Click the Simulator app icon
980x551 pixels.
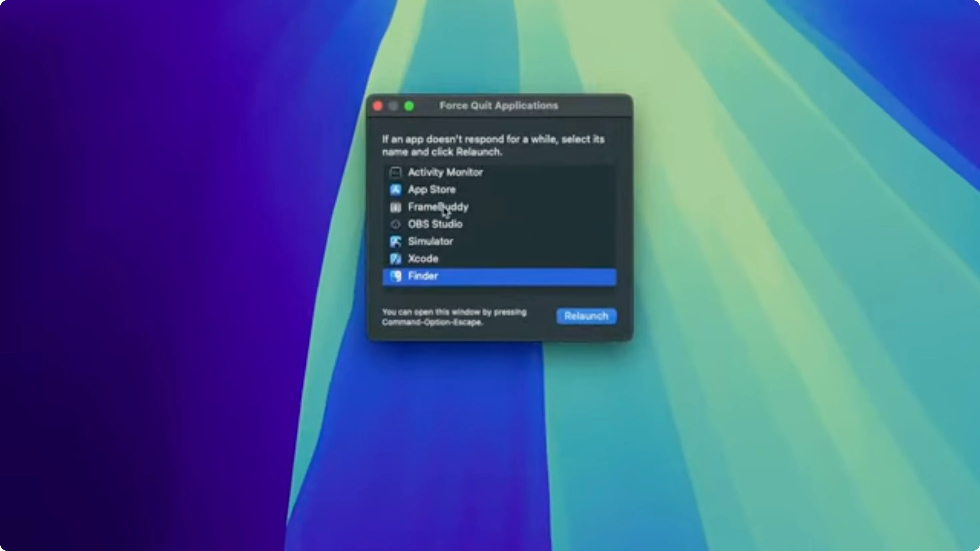coord(396,242)
